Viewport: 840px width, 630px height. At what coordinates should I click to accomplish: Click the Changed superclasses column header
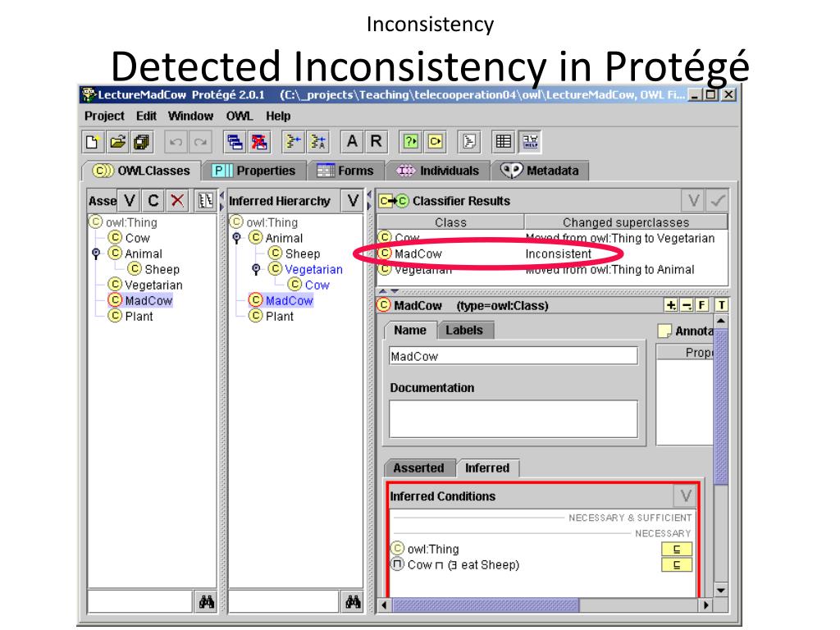coord(626,221)
